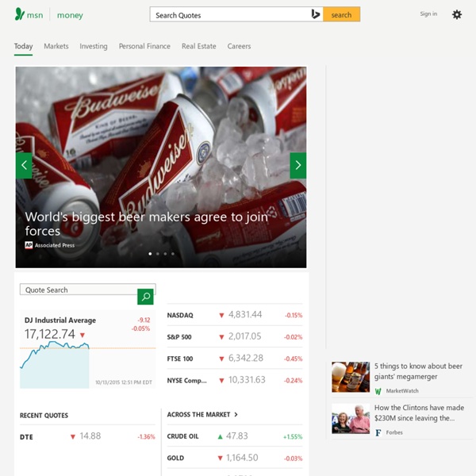Expand the Across The Market chevron
This screenshot has height=476, width=476.
236,415
